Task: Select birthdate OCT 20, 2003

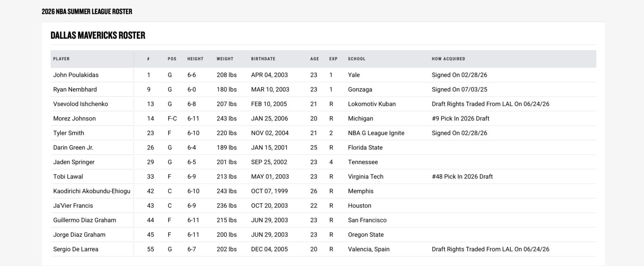Action: click(270, 206)
